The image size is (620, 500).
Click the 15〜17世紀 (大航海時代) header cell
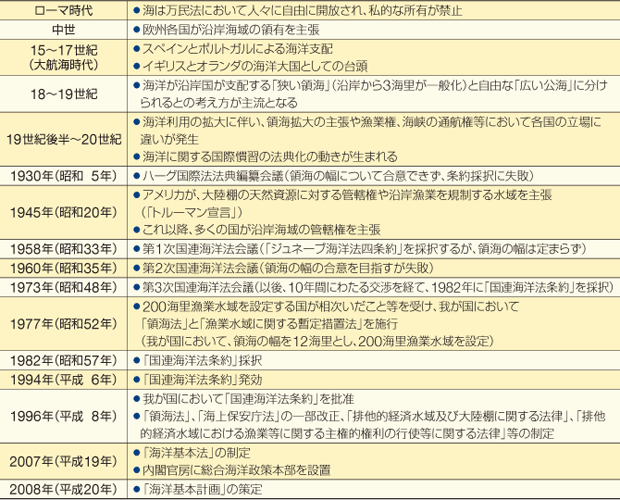[x=65, y=56]
